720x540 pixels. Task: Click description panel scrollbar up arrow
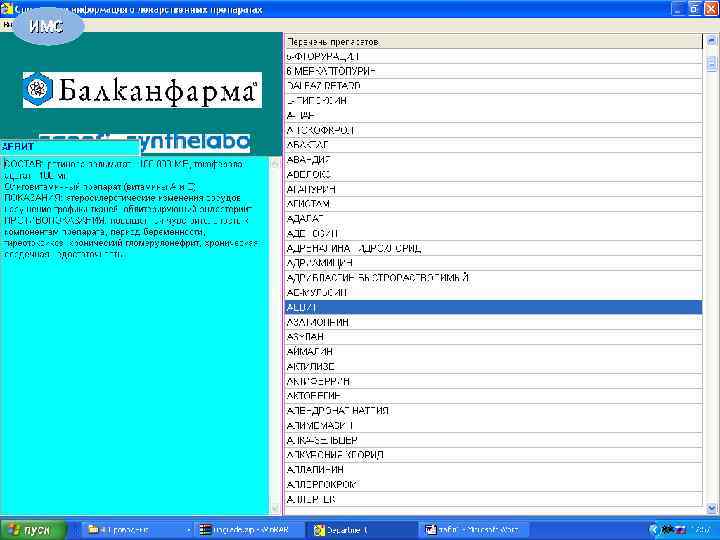(x=275, y=163)
